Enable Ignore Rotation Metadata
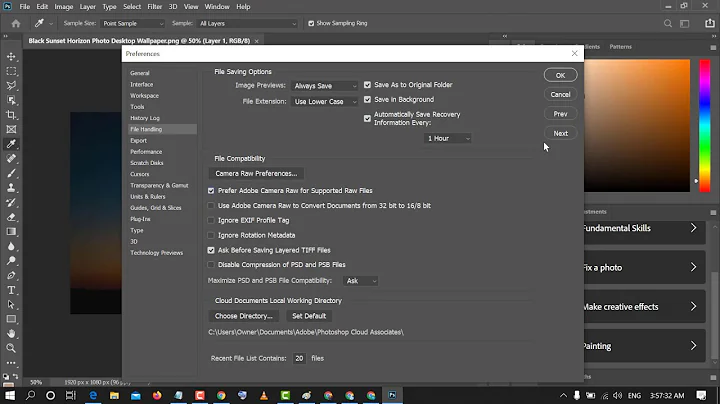 pyautogui.click(x=211, y=235)
